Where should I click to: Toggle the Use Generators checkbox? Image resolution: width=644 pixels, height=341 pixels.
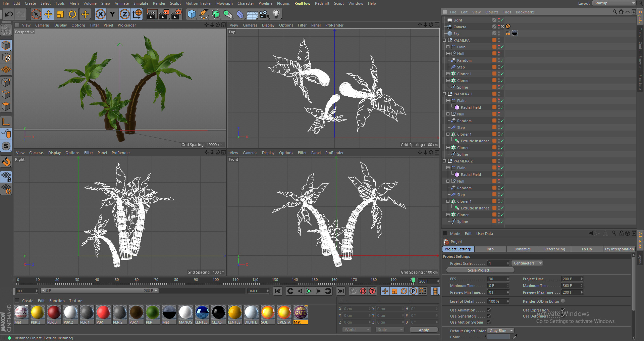[x=489, y=316]
